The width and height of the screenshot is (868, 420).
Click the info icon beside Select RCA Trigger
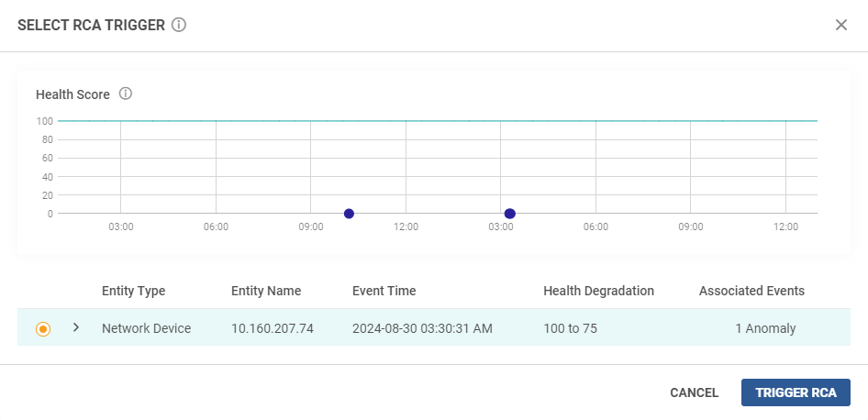click(179, 26)
